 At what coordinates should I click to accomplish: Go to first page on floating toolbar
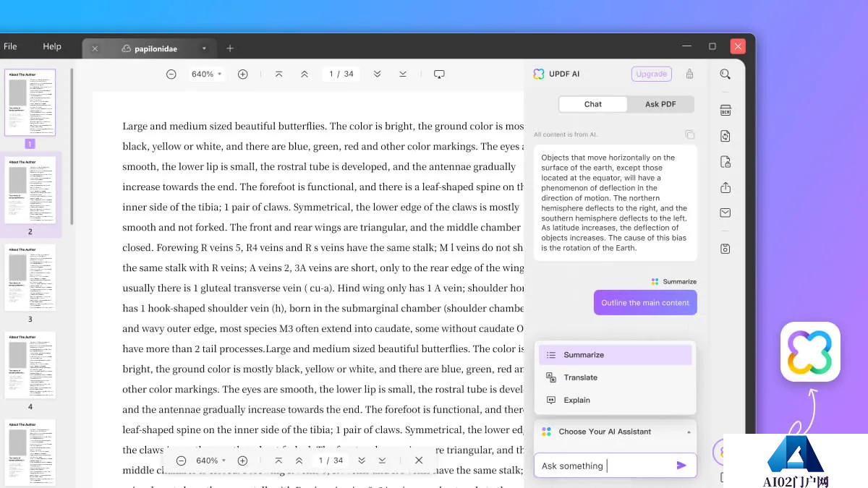click(278, 461)
